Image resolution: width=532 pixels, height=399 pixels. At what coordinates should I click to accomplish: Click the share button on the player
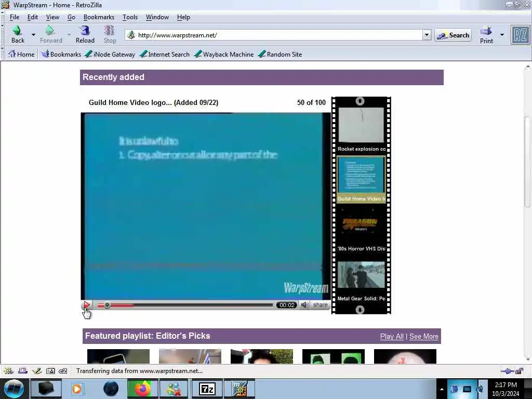point(320,304)
